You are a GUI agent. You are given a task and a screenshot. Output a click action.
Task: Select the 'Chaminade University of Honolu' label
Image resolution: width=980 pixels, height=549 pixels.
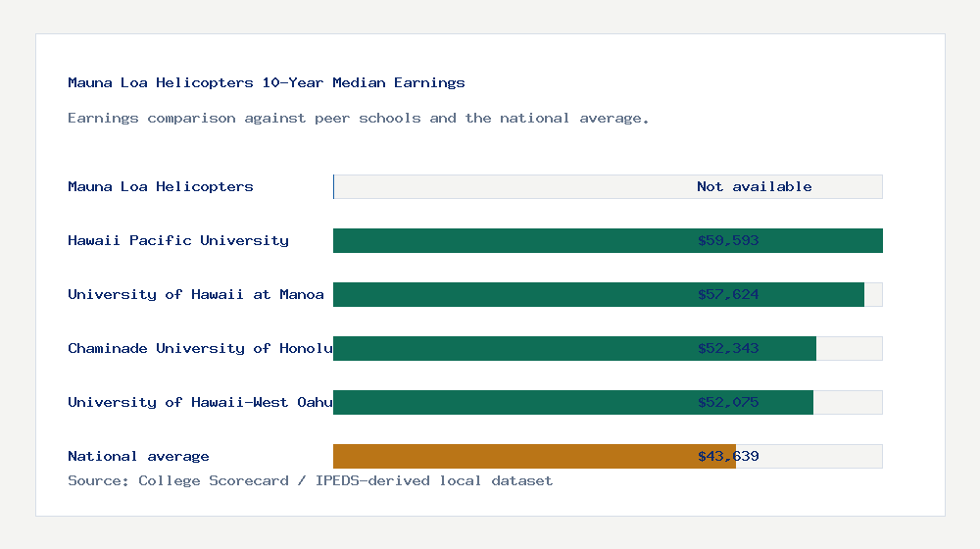(x=200, y=348)
